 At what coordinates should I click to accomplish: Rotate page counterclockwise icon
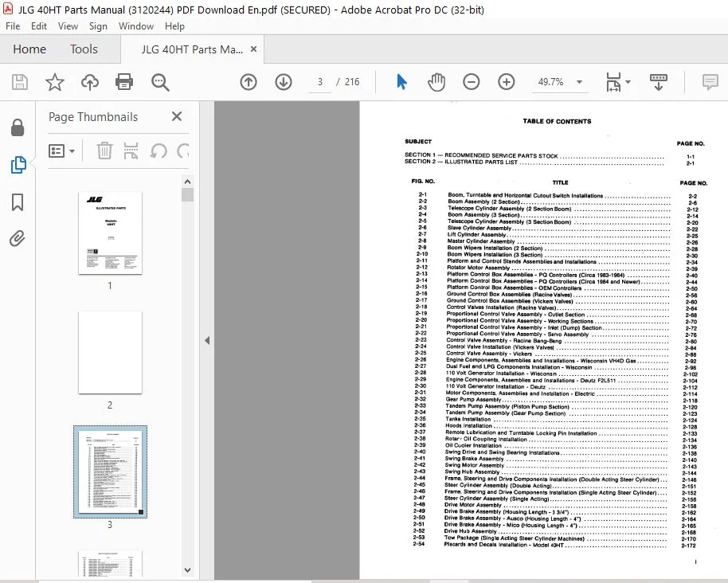159,151
